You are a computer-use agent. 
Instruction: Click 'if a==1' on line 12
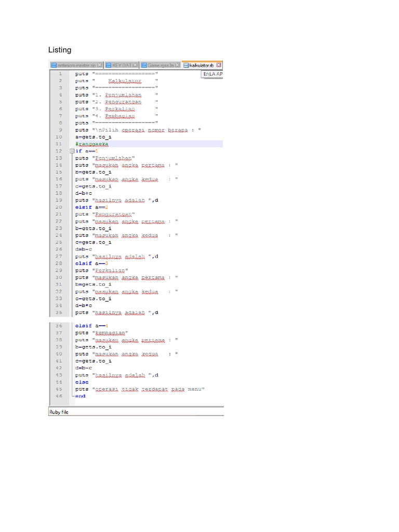point(87,151)
